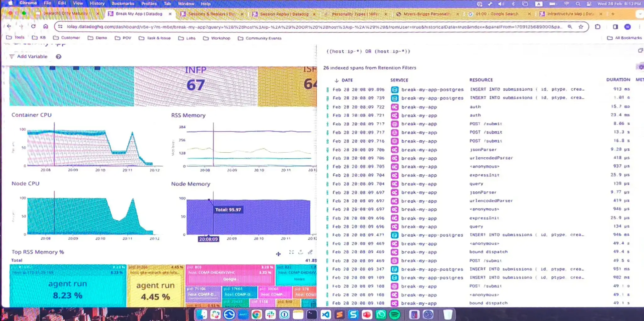Open the Tools bookmarks folder
The height and width of the screenshot is (321, 644).
click(x=15, y=37)
